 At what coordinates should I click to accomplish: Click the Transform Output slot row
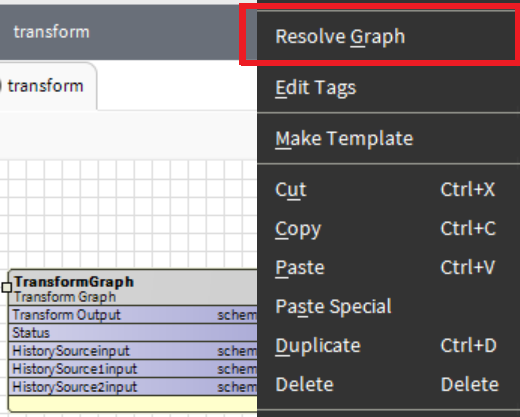pos(133,315)
